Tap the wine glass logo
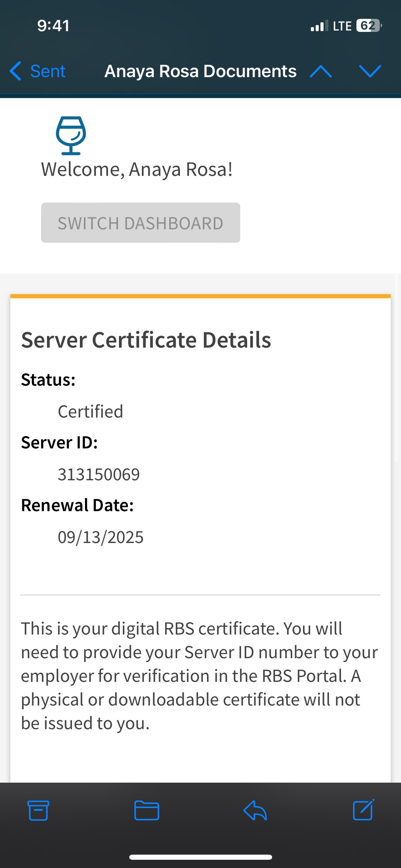 point(71,135)
